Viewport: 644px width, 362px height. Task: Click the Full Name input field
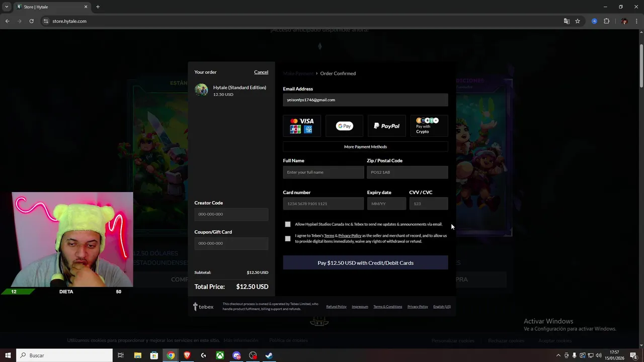(x=324, y=172)
